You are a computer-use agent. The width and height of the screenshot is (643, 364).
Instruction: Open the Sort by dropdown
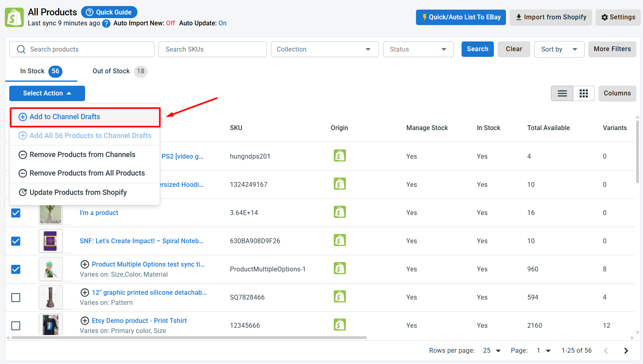click(559, 49)
